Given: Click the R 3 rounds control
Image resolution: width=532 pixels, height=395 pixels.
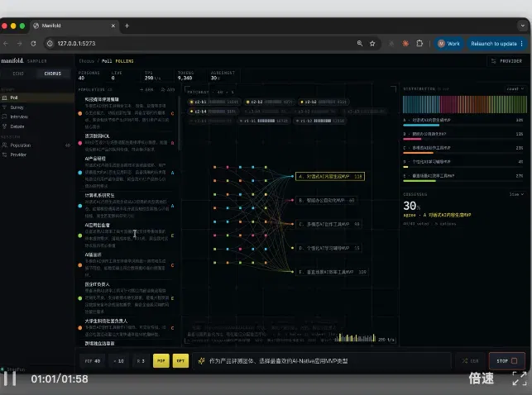Looking at the screenshot, I should point(141,361).
